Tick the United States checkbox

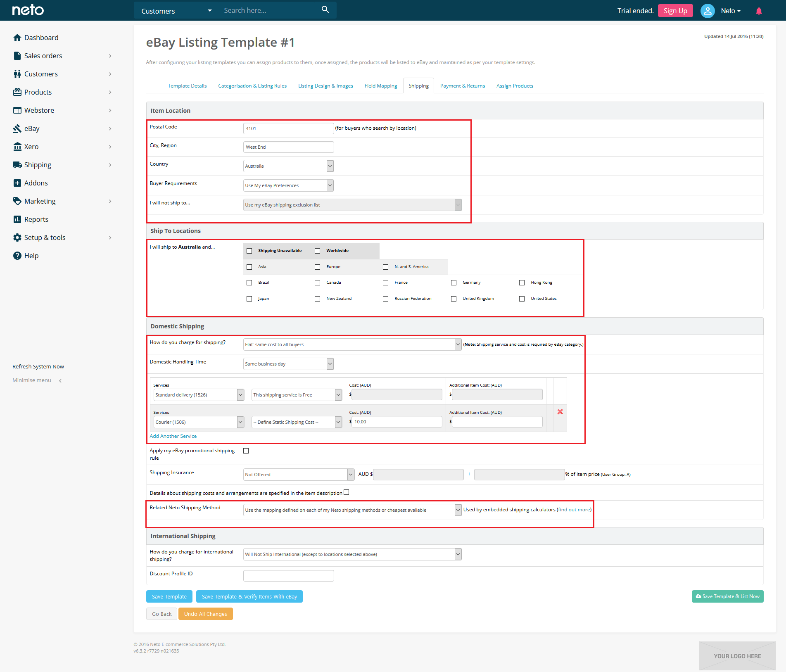pyautogui.click(x=522, y=299)
